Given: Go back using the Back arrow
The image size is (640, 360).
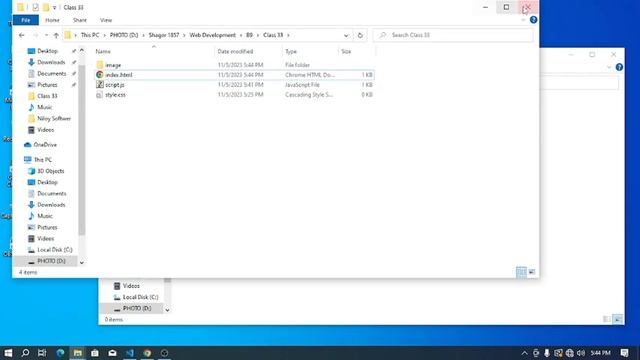Looking at the screenshot, I should coord(22,35).
